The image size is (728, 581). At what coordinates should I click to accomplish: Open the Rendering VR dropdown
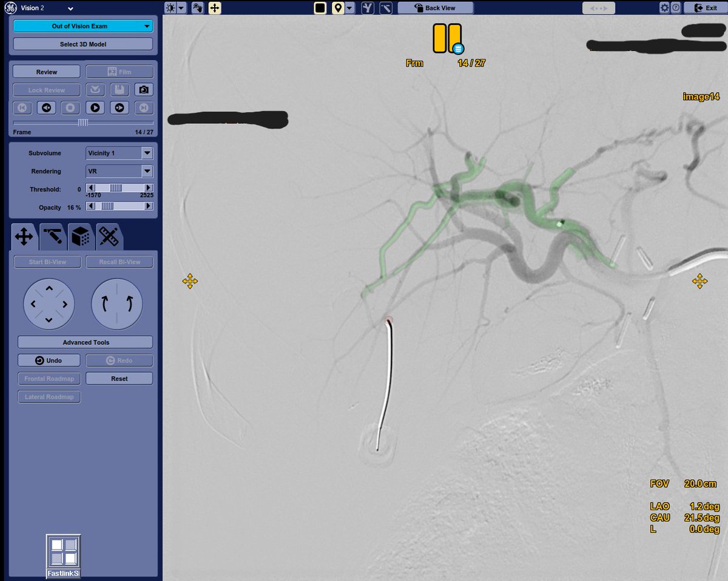point(120,171)
